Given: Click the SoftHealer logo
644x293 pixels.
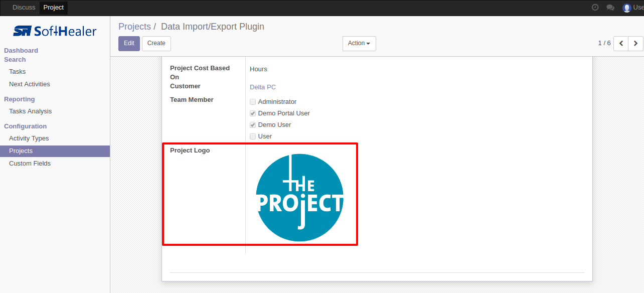Looking at the screenshot, I should click(x=55, y=31).
